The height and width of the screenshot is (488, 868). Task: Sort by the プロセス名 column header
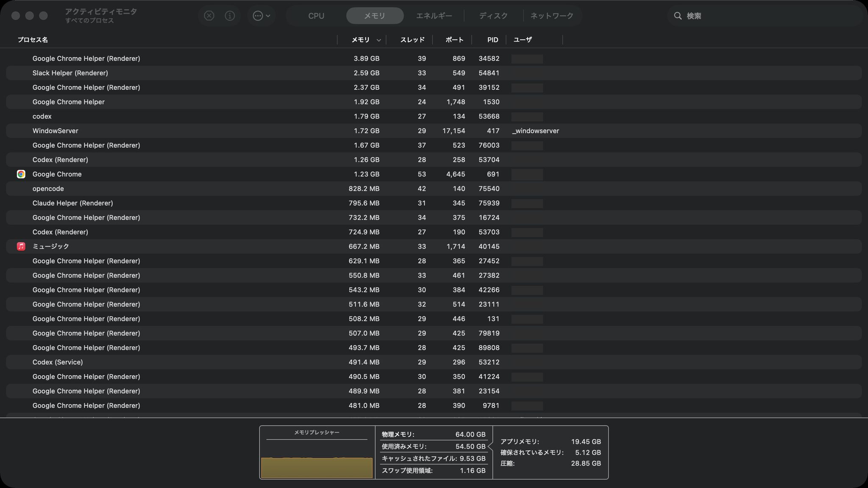[x=33, y=40]
